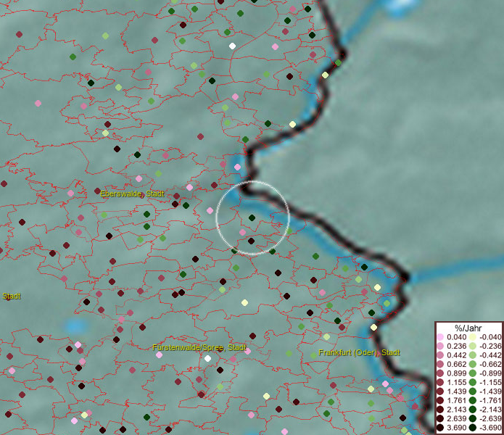Select the -1.439 legend swatch
Viewport: 504px width, 435px height.
click(x=473, y=391)
